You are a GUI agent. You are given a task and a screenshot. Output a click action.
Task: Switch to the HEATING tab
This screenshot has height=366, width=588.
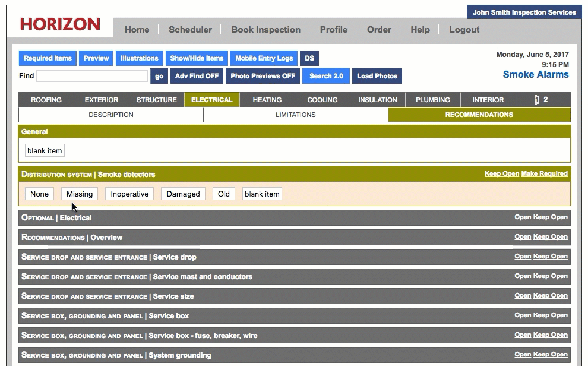(x=267, y=100)
